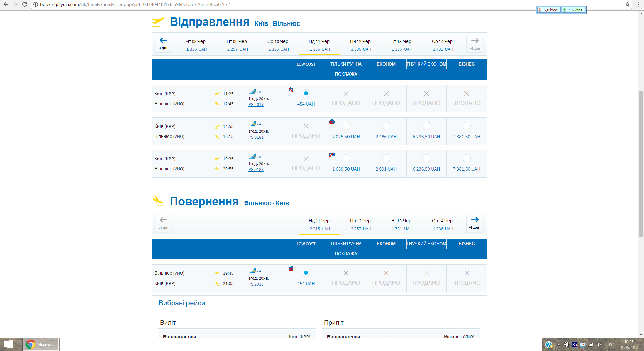Click no-baggage icon on 14:55 flight fare
This screenshot has height=351, width=644.
[x=332, y=122]
